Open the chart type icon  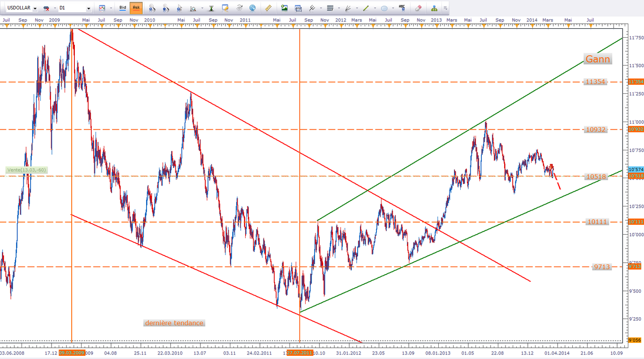tap(102, 8)
